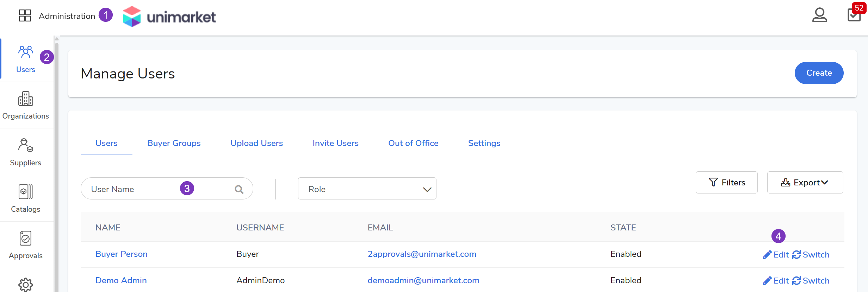Open the tasks checklist icon with badge

pyautogui.click(x=854, y=15)
